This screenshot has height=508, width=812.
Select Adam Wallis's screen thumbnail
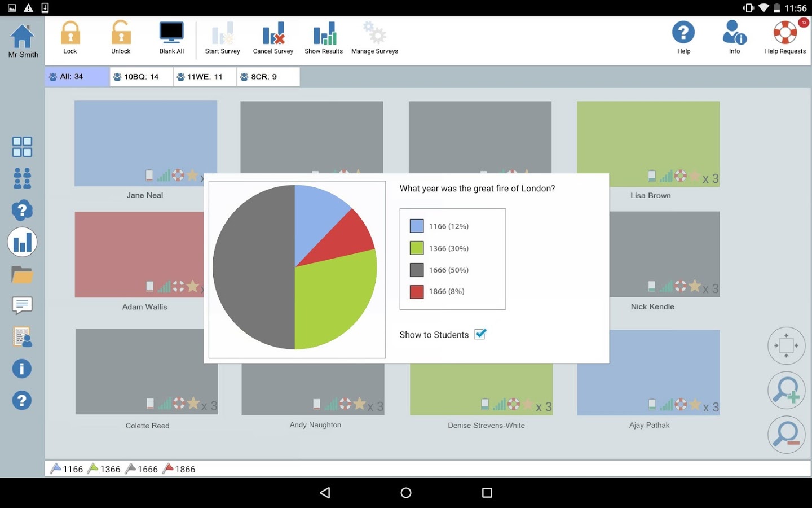tap(139, 255)
